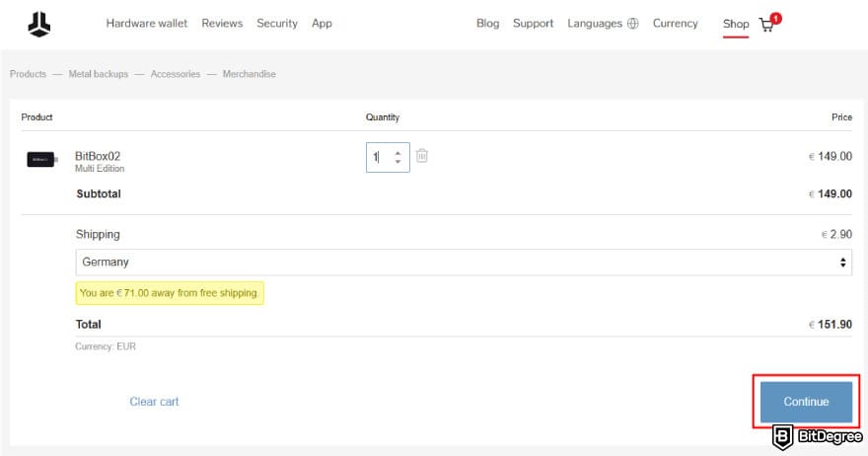Click the Price column header

click(841, 116)
